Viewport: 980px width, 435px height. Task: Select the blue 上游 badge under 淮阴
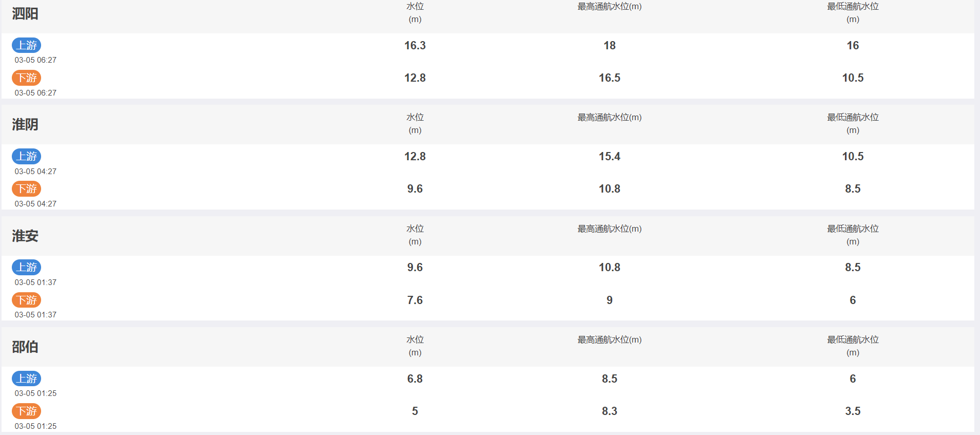[26, 156]
